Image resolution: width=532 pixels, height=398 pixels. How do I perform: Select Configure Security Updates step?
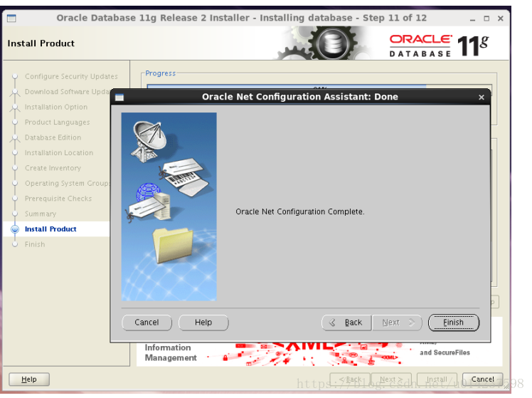[x=71, y=76]
